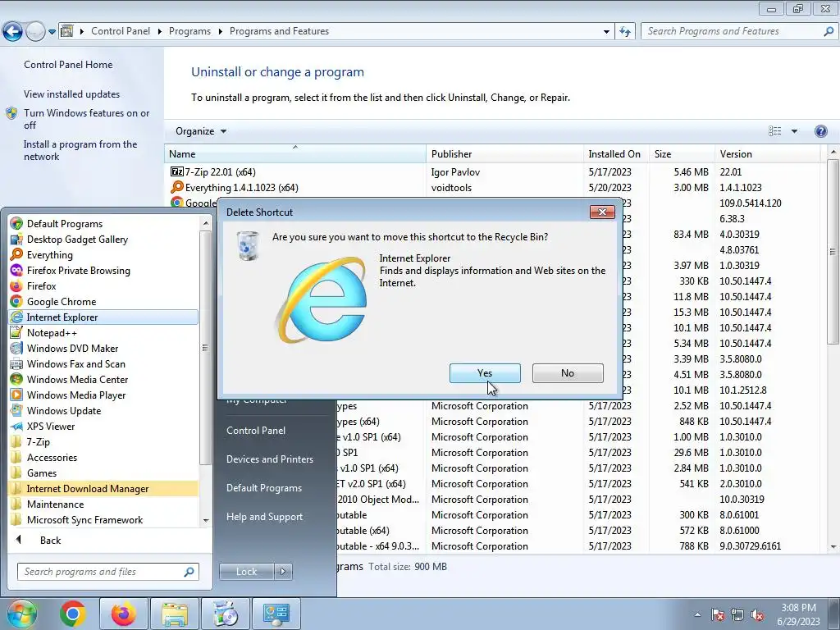Screen dimensions: 840x630
Task: Launch Windows DVD Maker
Action: point(72,348)
